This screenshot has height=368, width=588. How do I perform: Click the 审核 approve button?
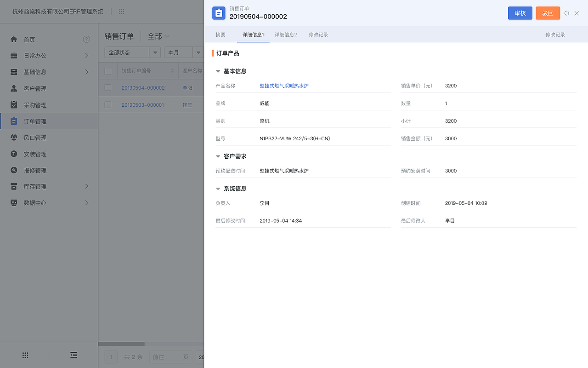point(520,13)
